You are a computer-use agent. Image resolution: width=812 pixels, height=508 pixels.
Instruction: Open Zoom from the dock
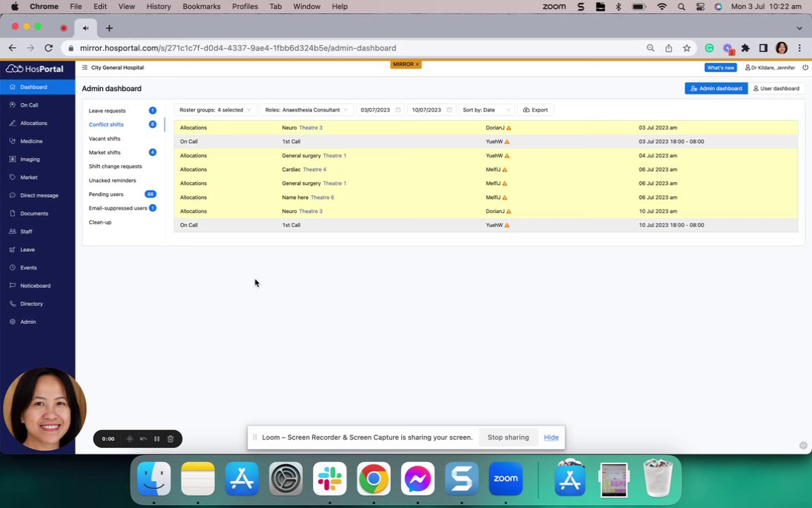coord(505,478)
